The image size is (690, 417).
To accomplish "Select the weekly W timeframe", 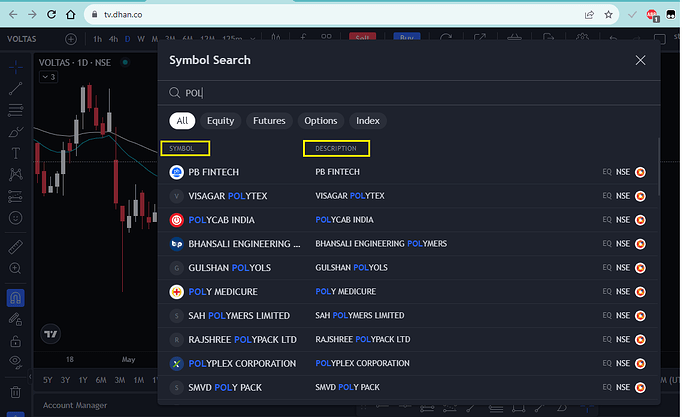I will coord(141,39).
